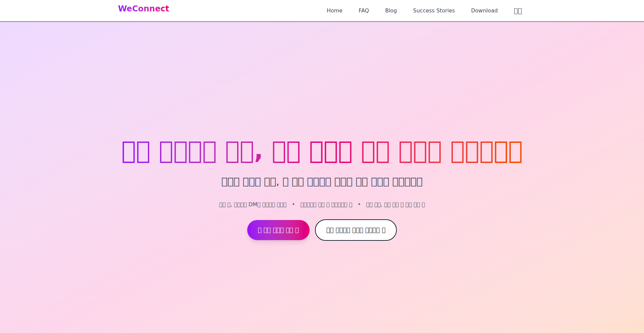Click the large gradient headline text
Screen dimensions: 644x333
tap(322, 152)
